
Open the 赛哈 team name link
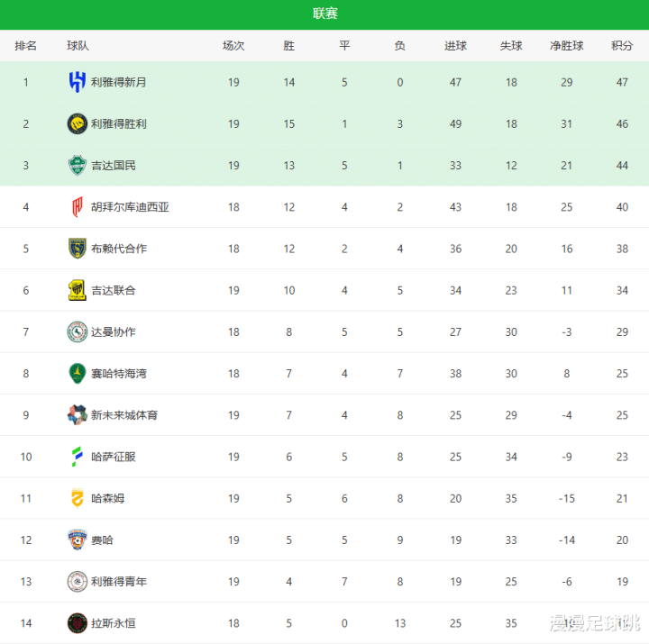(x=102, y=540)
